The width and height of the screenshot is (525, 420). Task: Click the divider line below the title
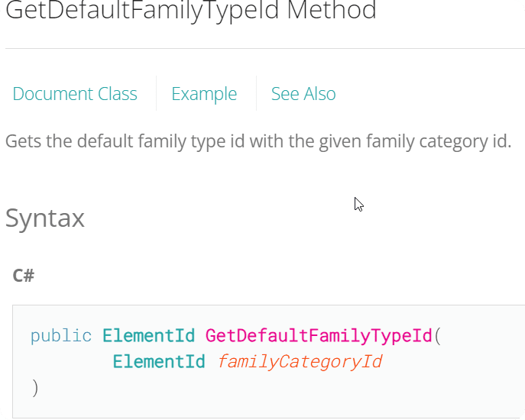(265, 49)
